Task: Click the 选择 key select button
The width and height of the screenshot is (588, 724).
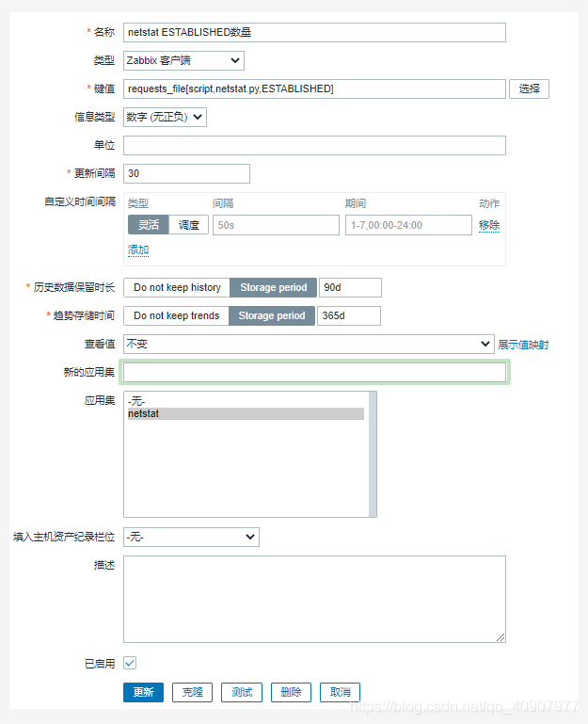Action: (530, 88)
